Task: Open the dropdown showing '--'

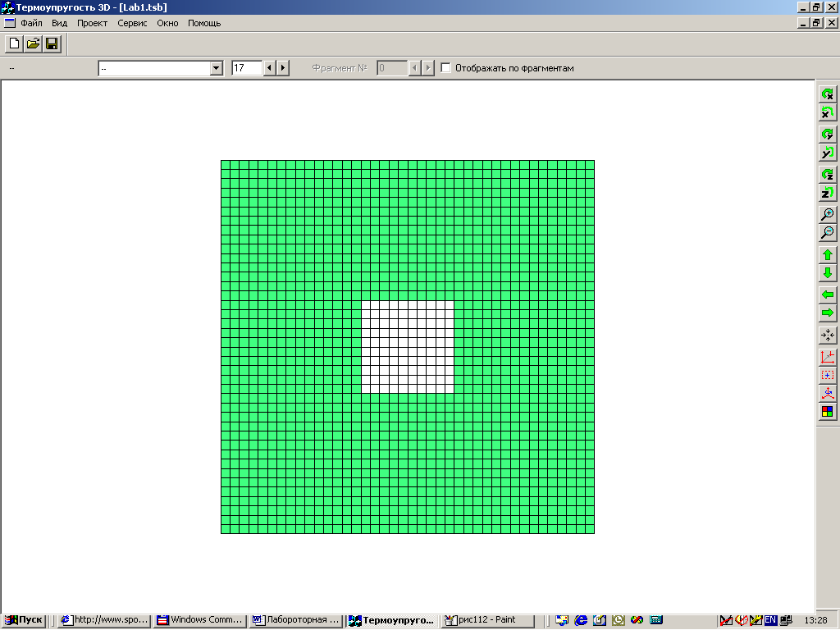Action: (217, 68)
